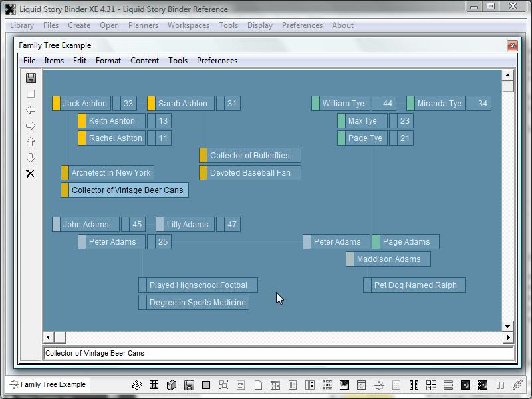Expand the Format menu
This screenshot has width=532, height=399.
[108, 61]
